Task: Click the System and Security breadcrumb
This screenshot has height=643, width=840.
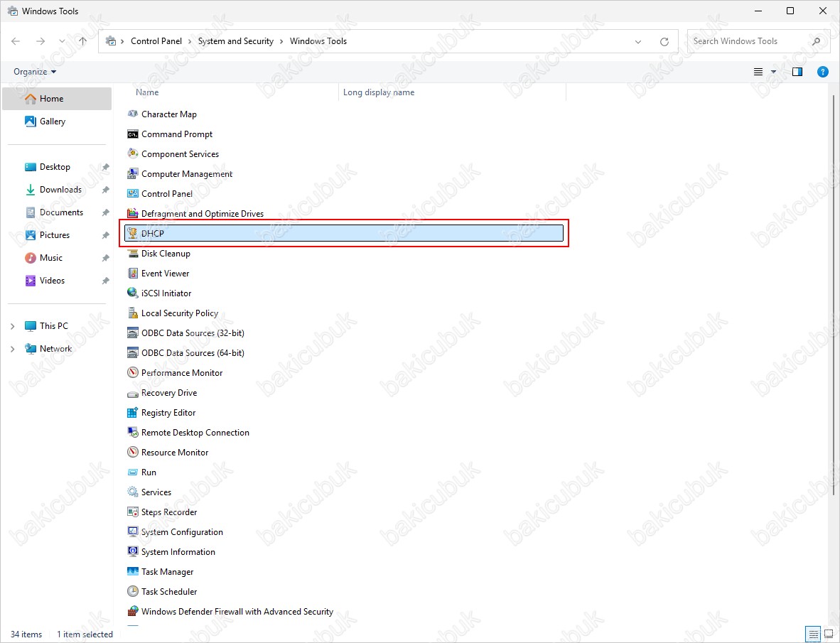Action: (236, 41)
